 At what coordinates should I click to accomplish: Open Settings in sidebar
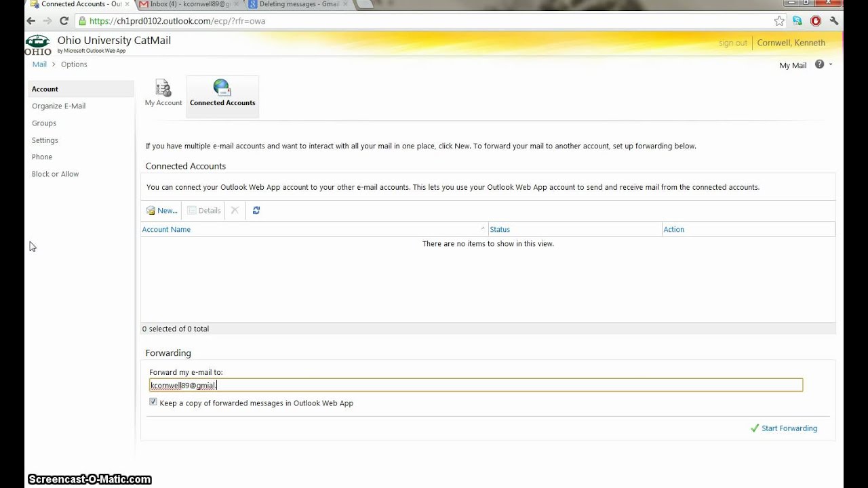pos(45,140)
